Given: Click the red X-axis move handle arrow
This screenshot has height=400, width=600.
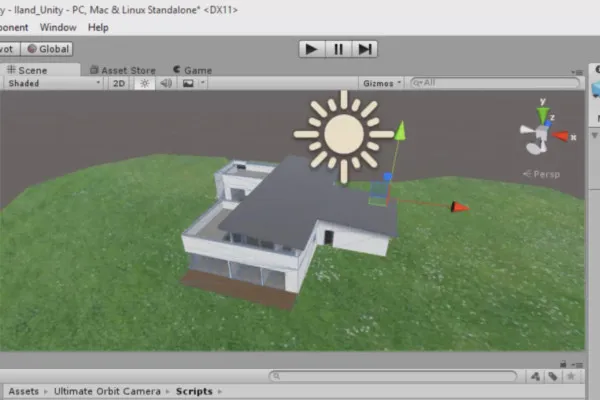Looking at the screenshot, I should (x=460, y=207).
